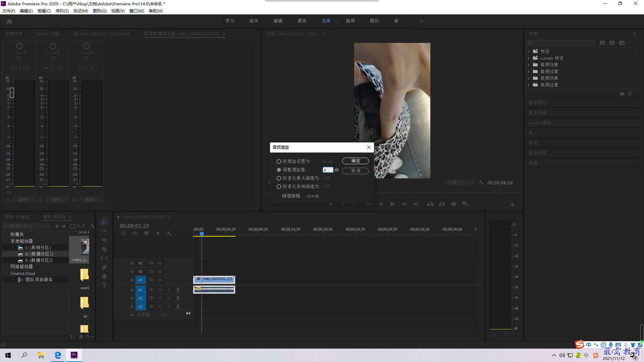The height and width of the screenshot is (362, 644).
Task: Open the 基本图形 panel
Action: pyautogui.click(x=537, y=103)
